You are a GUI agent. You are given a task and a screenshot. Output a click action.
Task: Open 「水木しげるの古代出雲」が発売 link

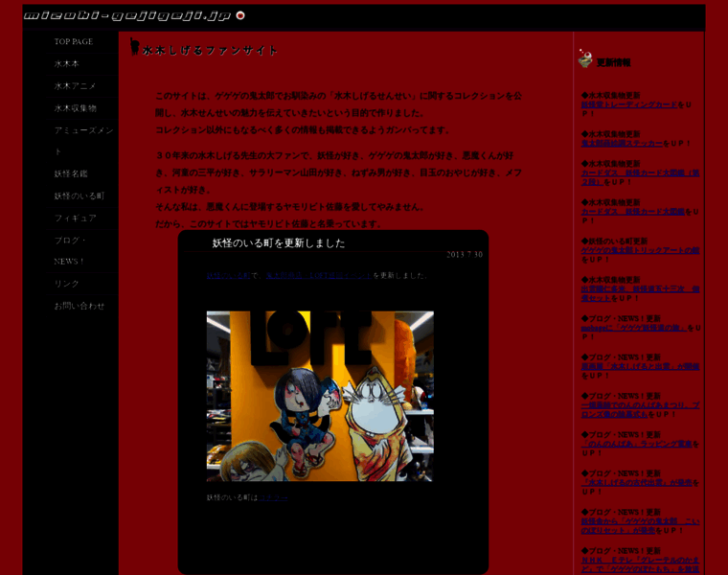point(637,483)
